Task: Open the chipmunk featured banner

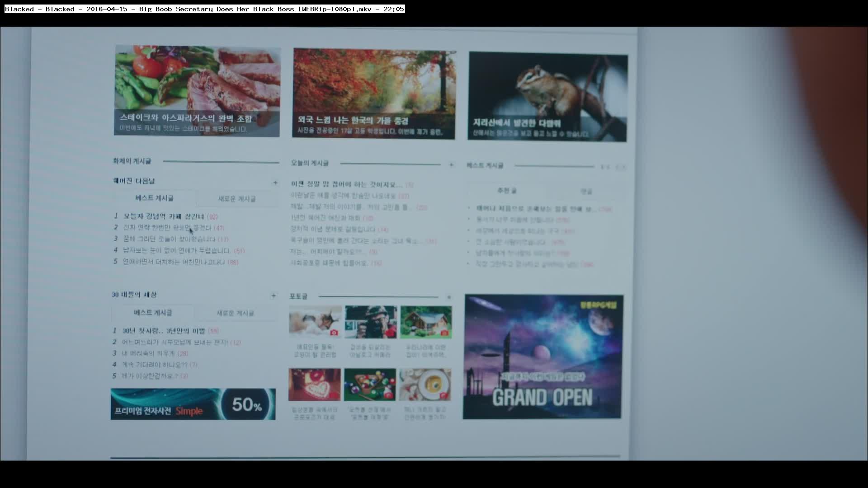Action: point(547,96)
